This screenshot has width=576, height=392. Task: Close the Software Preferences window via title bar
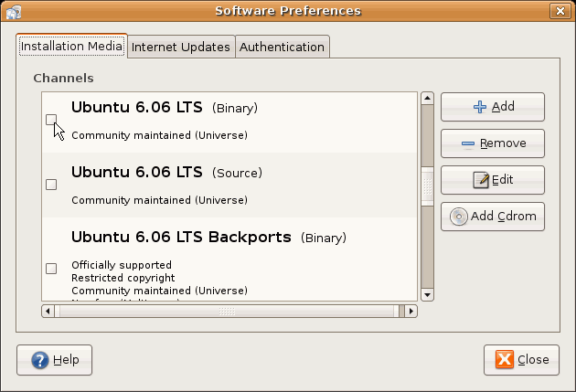(x=560, y=11)
